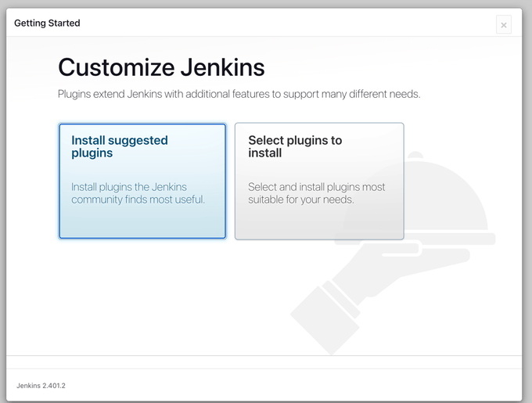Click the empty footer bar right of the version
The width and height of the screenshot is (532, 403).
313,386
